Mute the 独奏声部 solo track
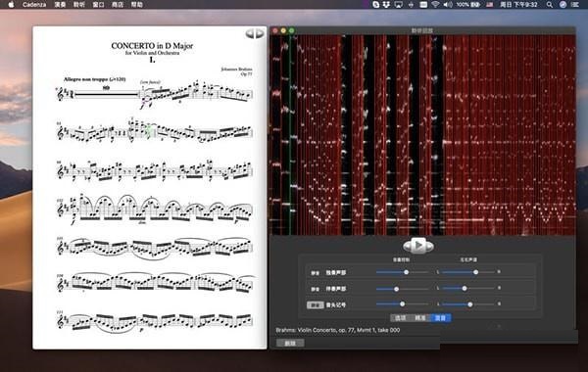Viewport: 588px width, 372px height. coord(315,273)
